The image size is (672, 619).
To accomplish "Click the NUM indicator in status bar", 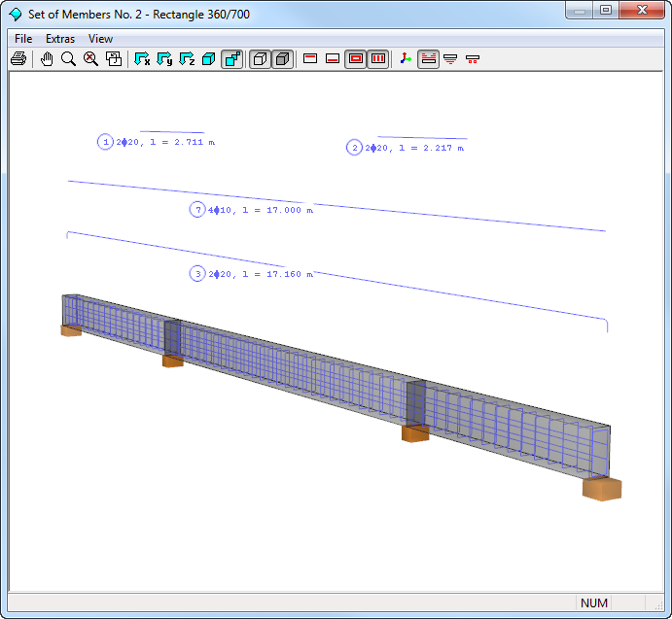I will (x=593, y=602).
